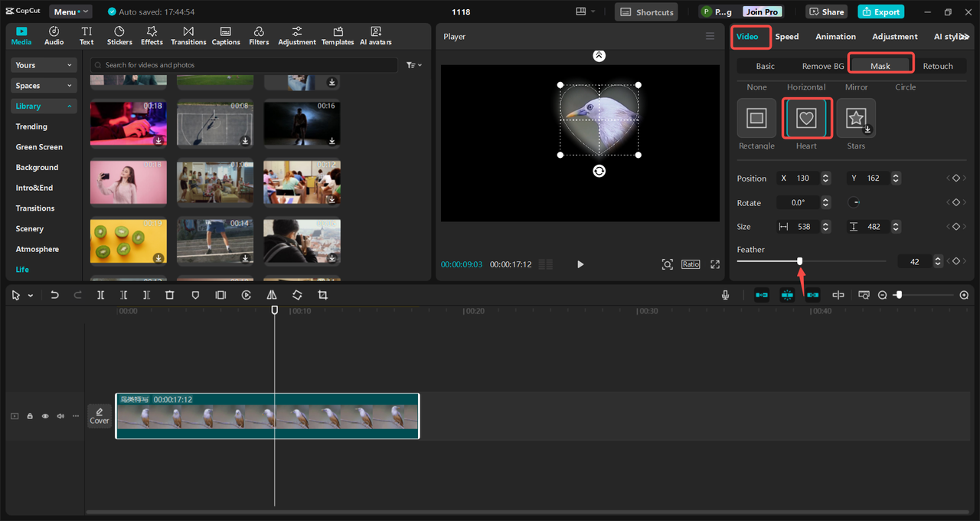Open the player hamburger menu
The height and width of the screenshot is (521, 980).
tap(710, 36)
